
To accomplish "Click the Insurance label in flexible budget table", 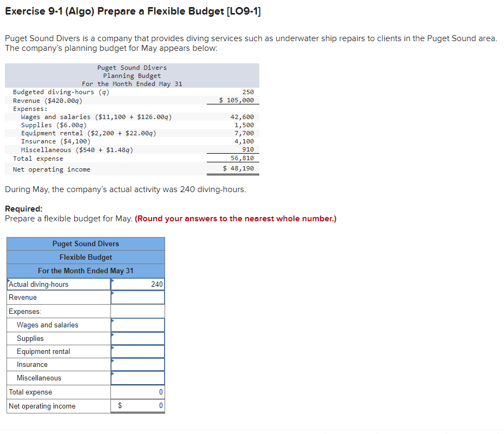I will 32,365.
